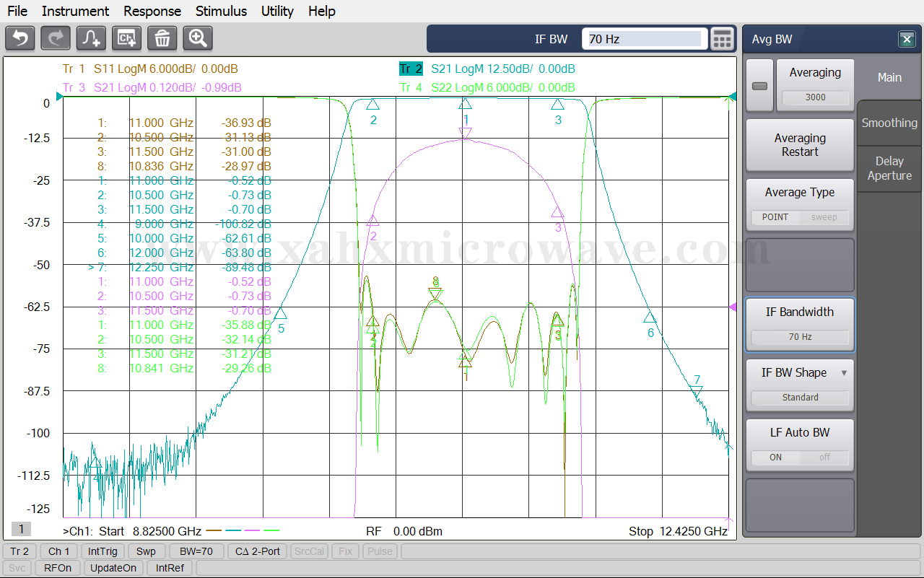Select the Tr 2 trace label
This screenshot has height=578, width=924.
click(x=410, y=69)
